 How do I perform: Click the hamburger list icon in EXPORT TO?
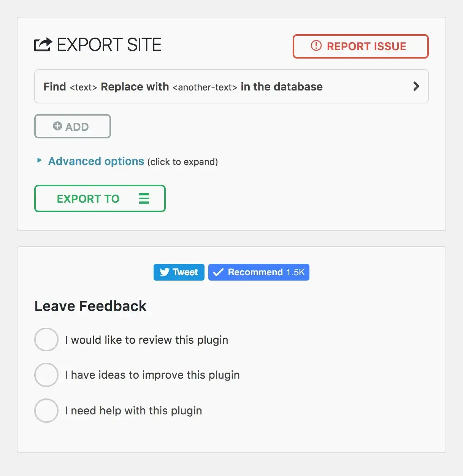pos(144,198)
